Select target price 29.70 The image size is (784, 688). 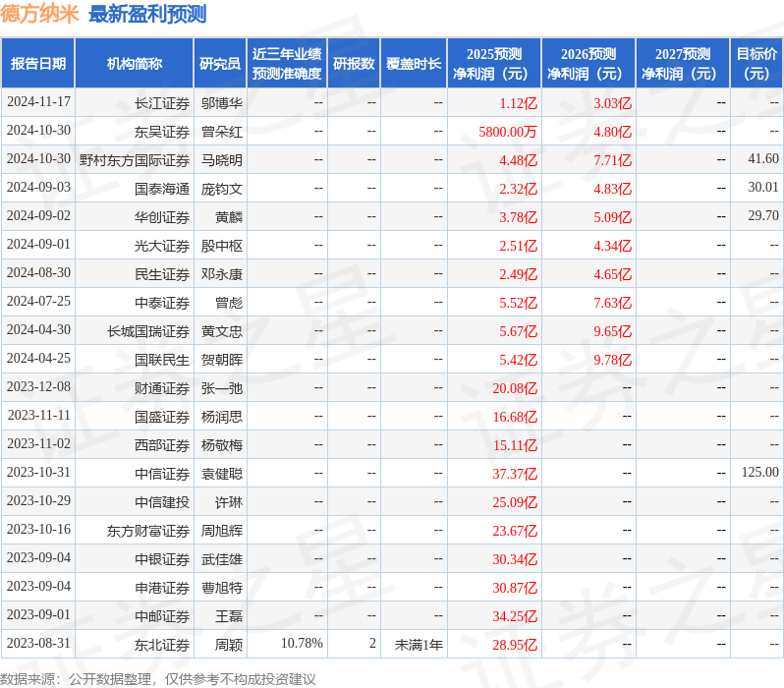763,215
